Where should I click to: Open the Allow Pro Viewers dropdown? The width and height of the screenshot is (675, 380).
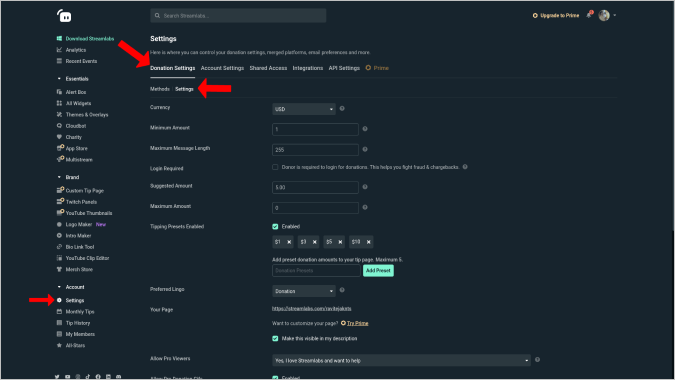[402, 360]
